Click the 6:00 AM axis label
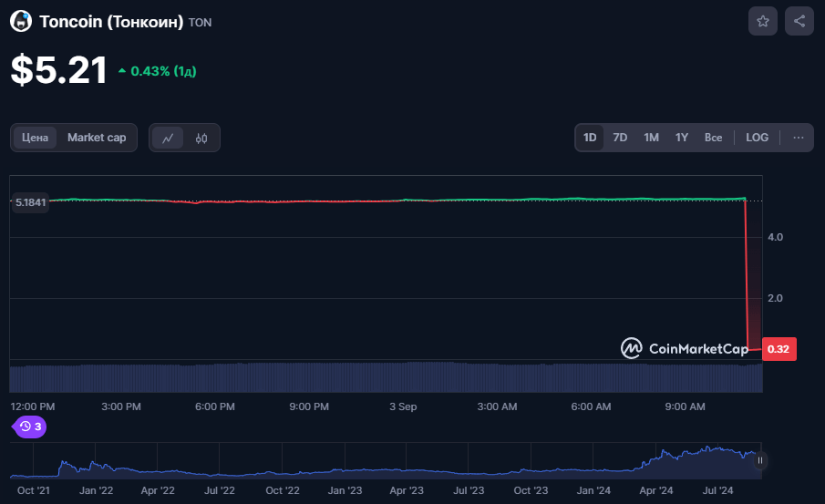825x504 pixels. [x=591, y=406]
